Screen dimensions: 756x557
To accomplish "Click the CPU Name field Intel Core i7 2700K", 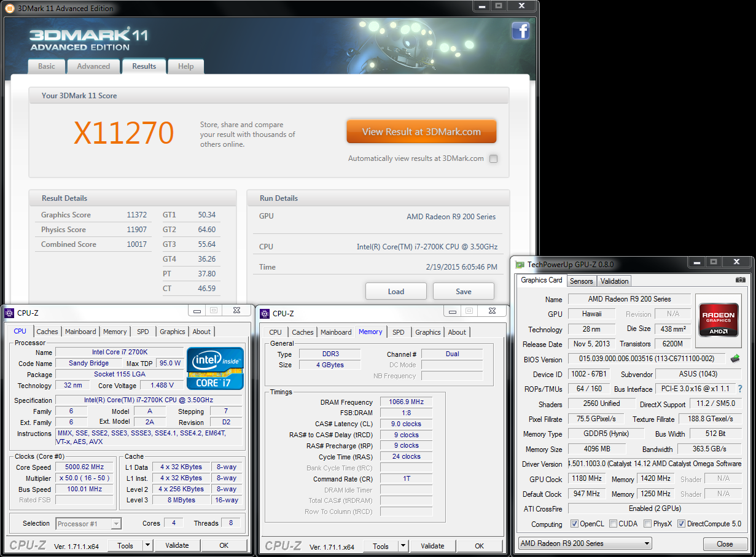I will 120,353.
